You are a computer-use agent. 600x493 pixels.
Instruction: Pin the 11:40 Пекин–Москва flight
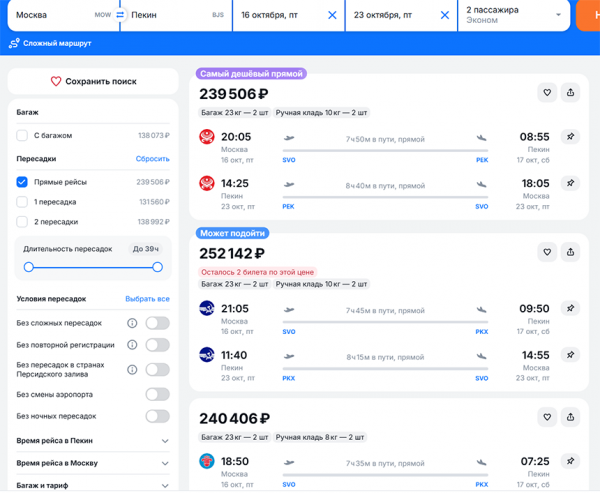click(570, 355)
